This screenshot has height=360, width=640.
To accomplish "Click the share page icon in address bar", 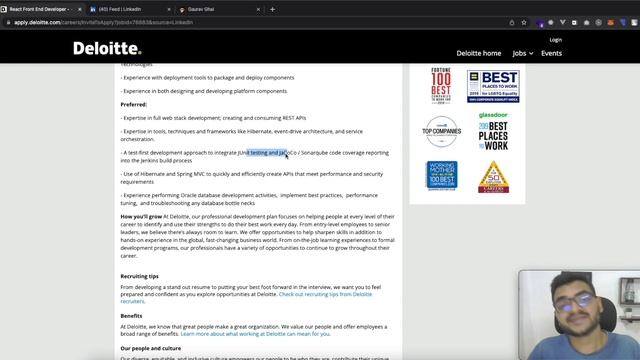I will [x=512, y=22].
